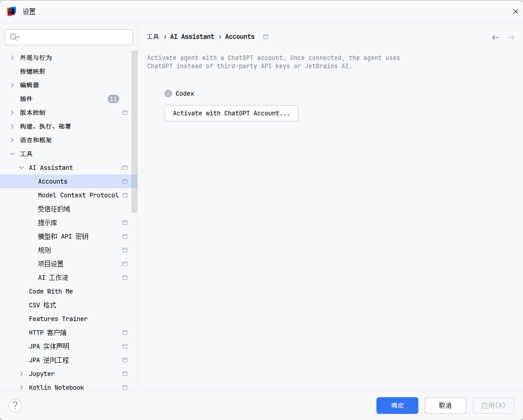This screenshot has width=523, height=420.
Task: Expand the 编辑器 settings group
Action: point(12,85)
